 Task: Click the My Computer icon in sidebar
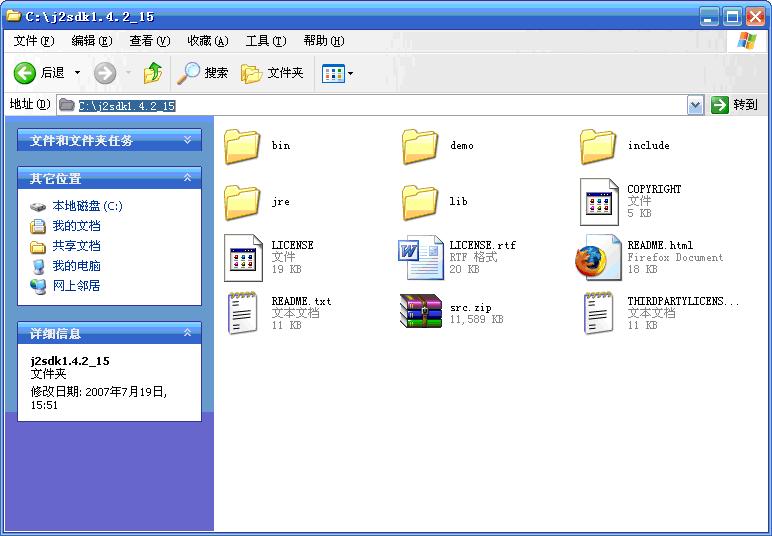(x=38, y=266)
